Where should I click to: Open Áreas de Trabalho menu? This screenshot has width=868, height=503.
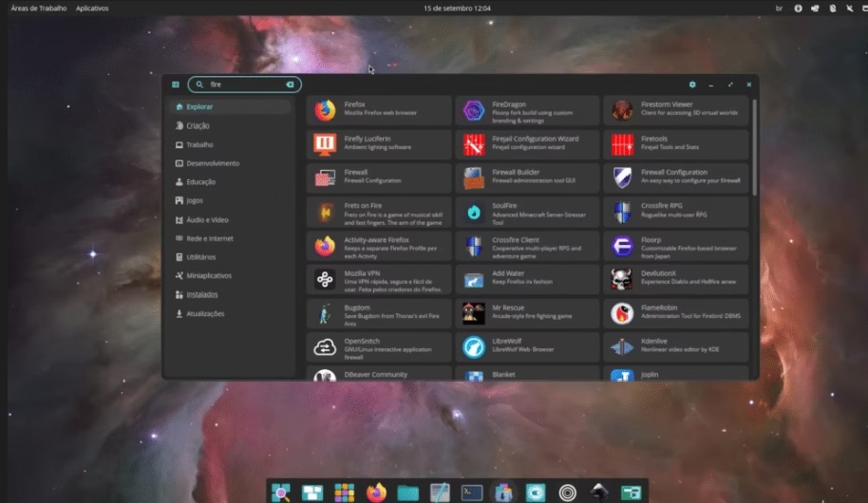coord(39,9)
